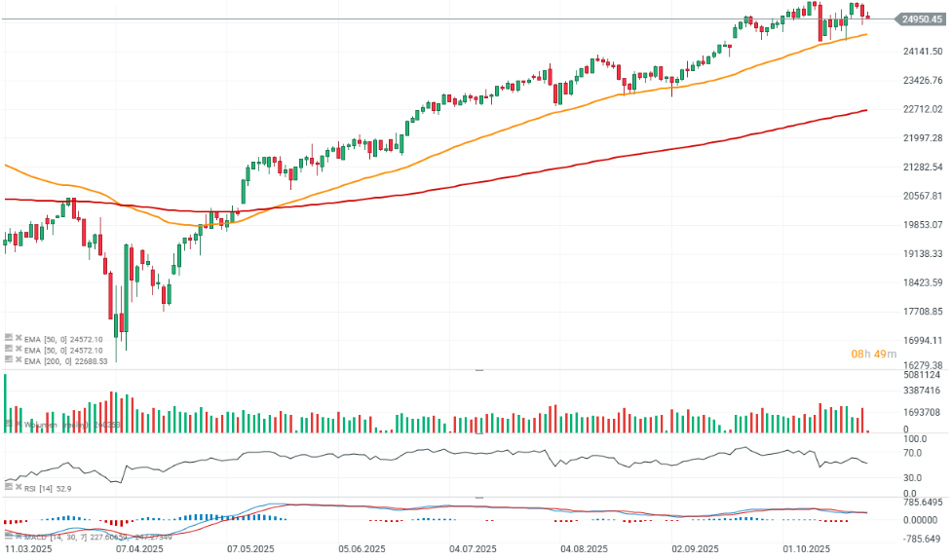The width and height of the screenshot is (952, 560).
Task: Open settings of the topmost EMA 50 entry
Action: coord(9,337)
